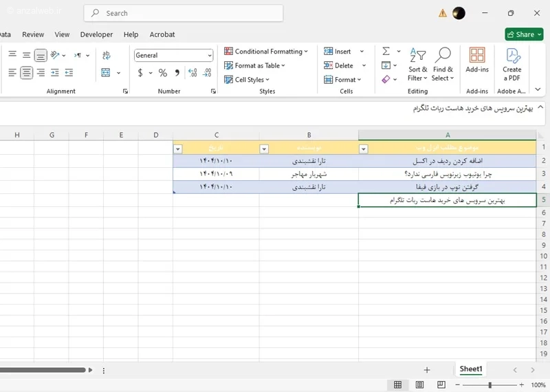Open the General number format dropdown
This screenshot has height=392, width=550.
(x=174, y=56)
